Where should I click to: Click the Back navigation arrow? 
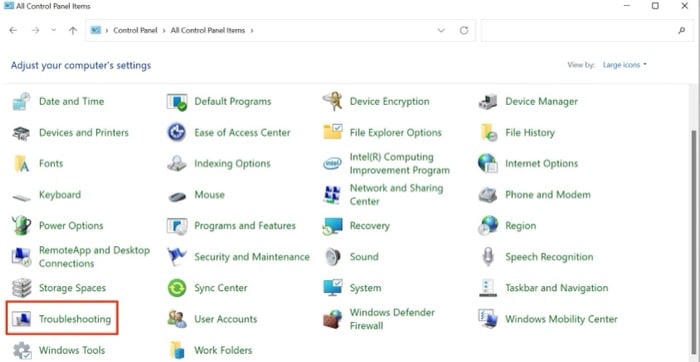13,30
